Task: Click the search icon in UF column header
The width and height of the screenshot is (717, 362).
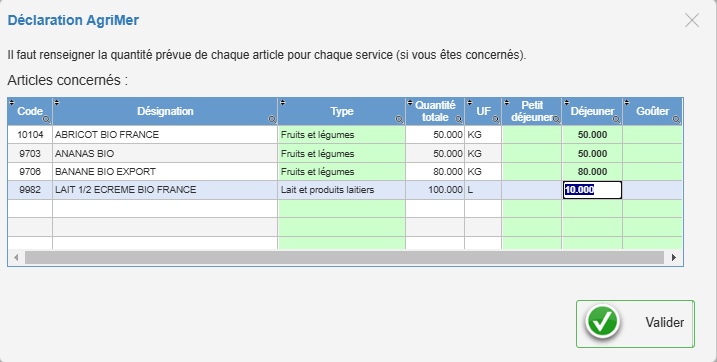Action: click(x=496, y=119)
